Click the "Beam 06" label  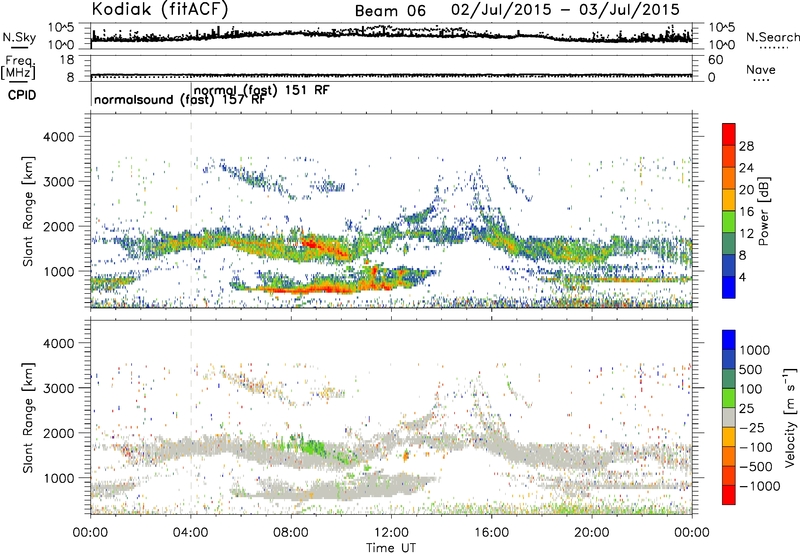click(x=390, y=11)
